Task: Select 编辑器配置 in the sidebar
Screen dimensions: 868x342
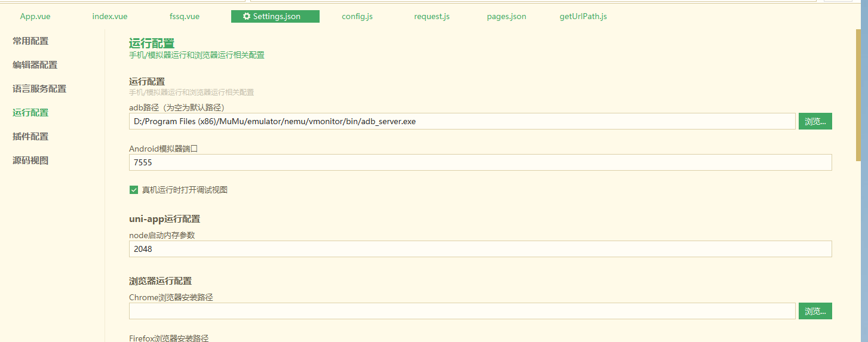Action: point(35,65)
